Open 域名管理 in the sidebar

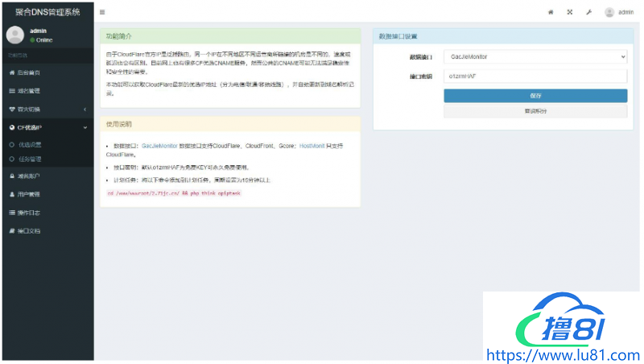[29, 91]
